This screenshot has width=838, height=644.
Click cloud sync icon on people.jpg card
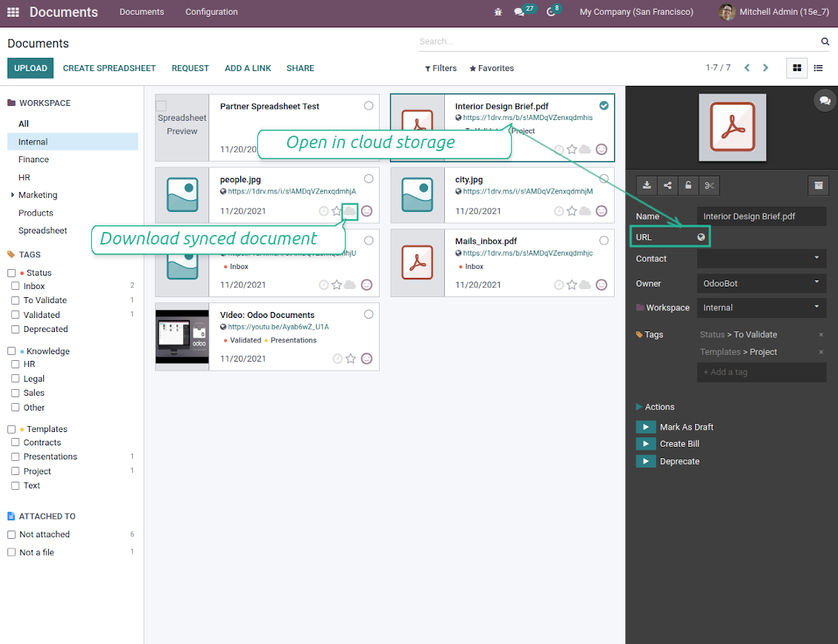pos(349,211)
